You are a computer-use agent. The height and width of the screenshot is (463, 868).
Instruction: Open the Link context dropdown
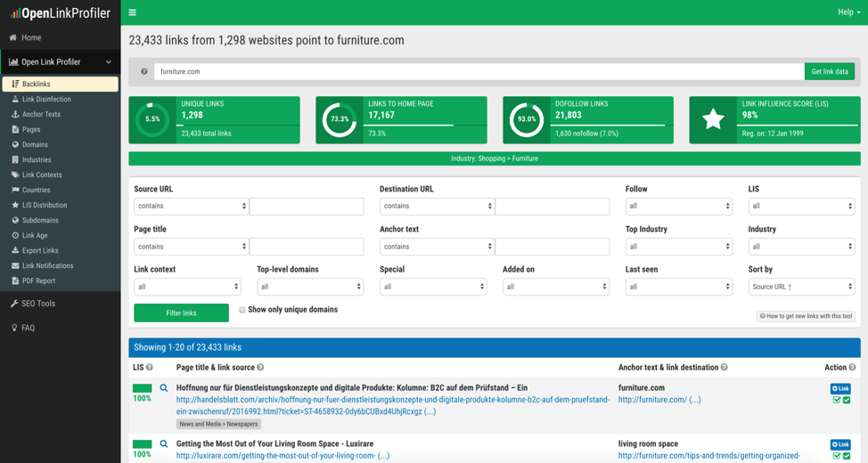click(188, 287)
